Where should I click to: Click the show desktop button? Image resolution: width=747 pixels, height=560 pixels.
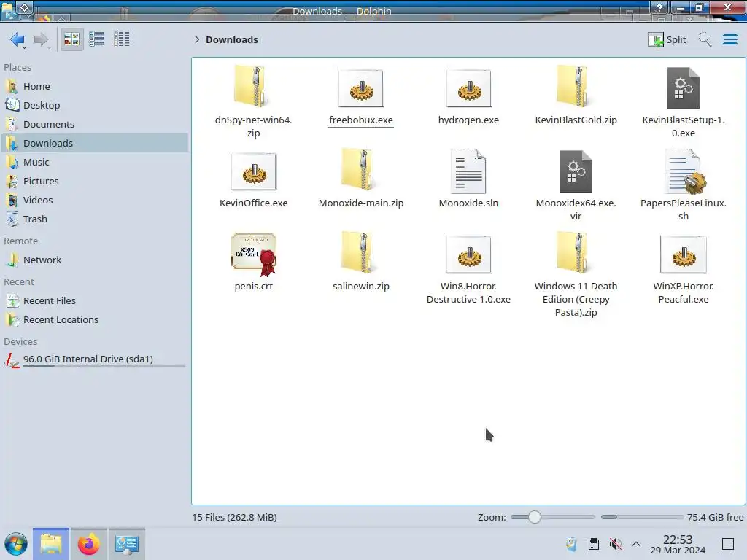[728, 544]
